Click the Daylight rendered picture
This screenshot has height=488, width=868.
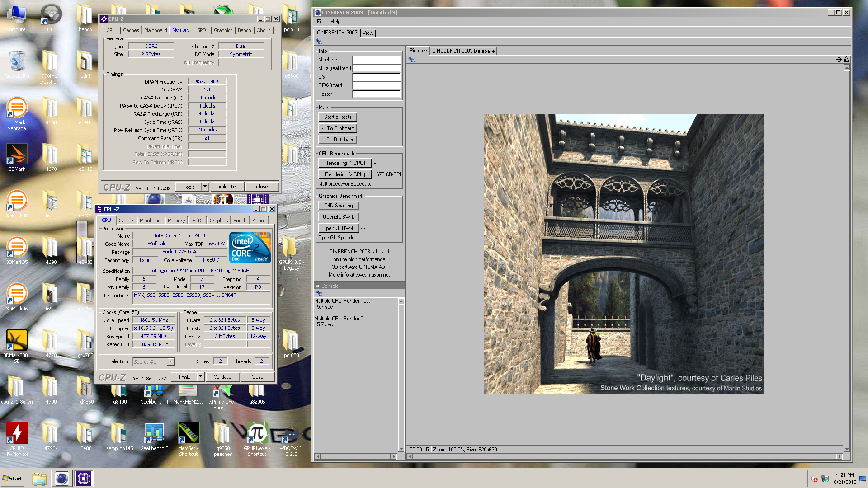[x=624, y=254]
